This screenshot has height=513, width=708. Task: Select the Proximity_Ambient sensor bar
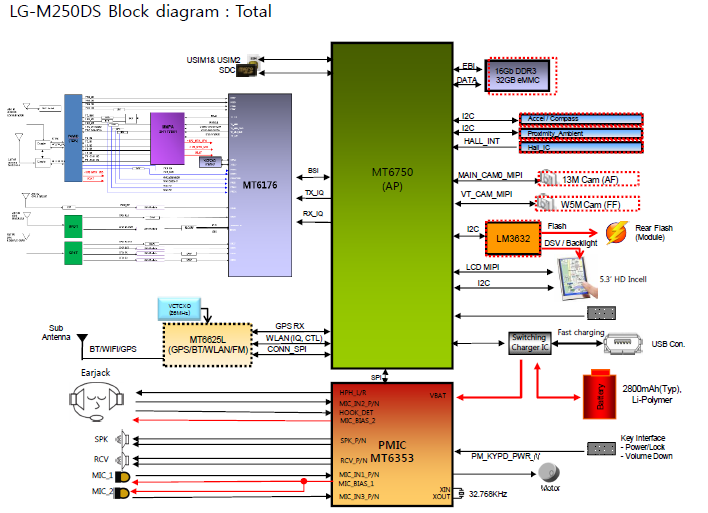[581, 134]
